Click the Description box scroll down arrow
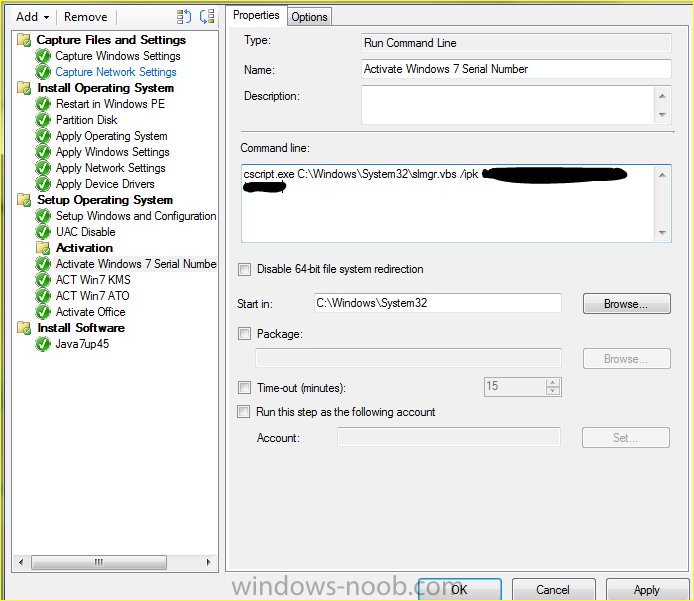694x601 pixels. [x=662, y=115]
